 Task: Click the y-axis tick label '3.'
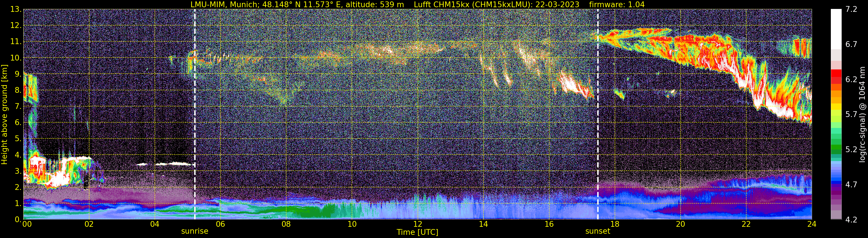pos(18,171)
